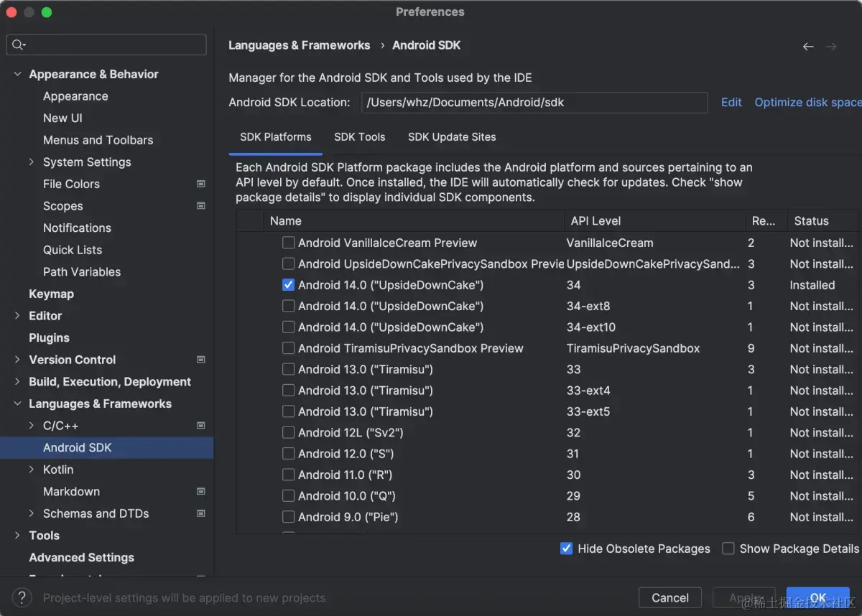Select Advanced Settings in the sidebar
862x616 pixels.
[81, 558]
